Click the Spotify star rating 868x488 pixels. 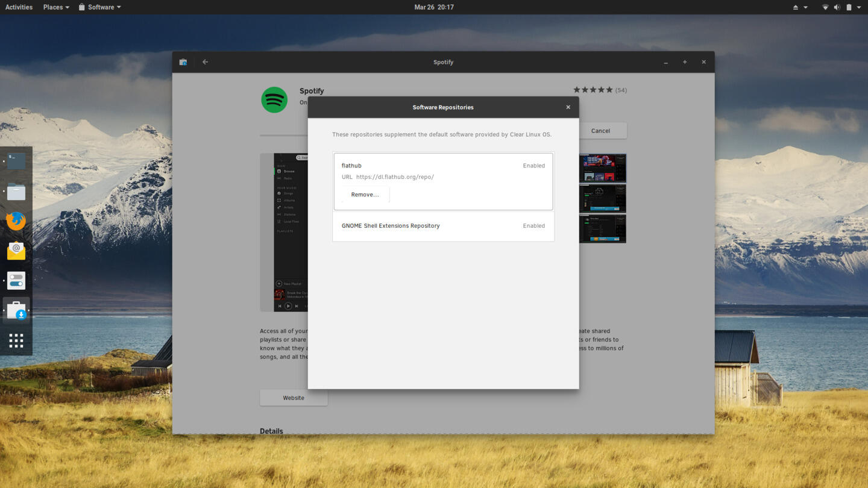tap(593, 90)
